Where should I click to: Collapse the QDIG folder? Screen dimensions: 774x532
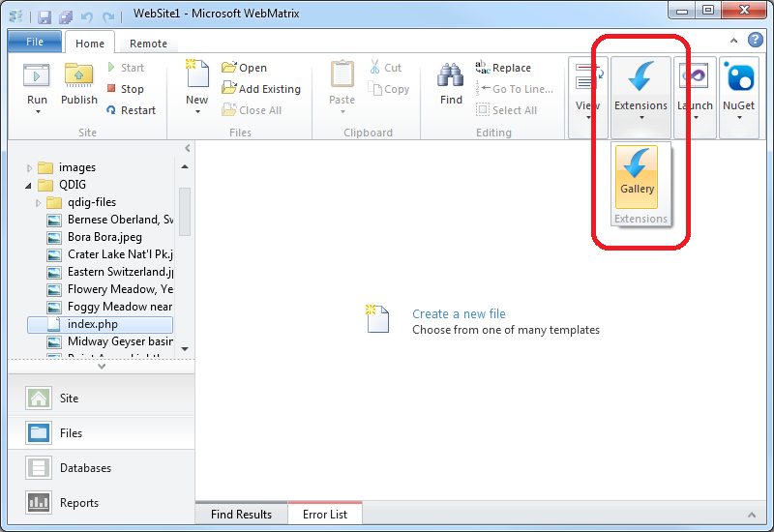[30, 186]
